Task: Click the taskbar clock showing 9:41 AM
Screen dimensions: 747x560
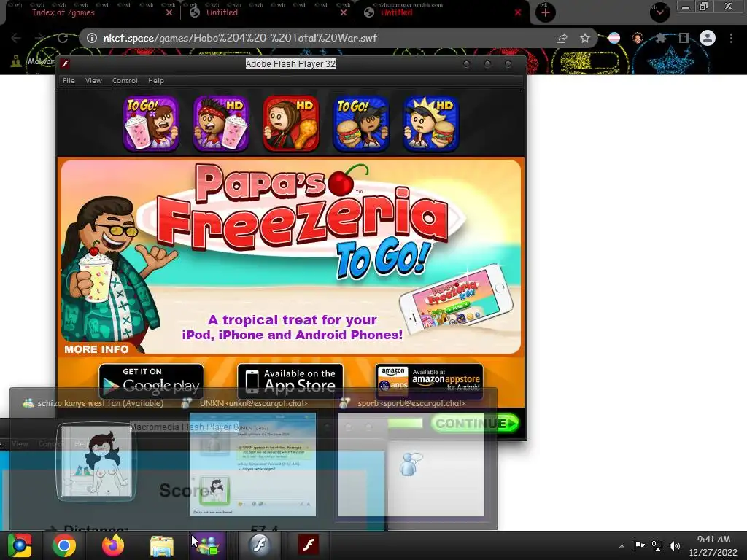Action: (x=713, y=545)
